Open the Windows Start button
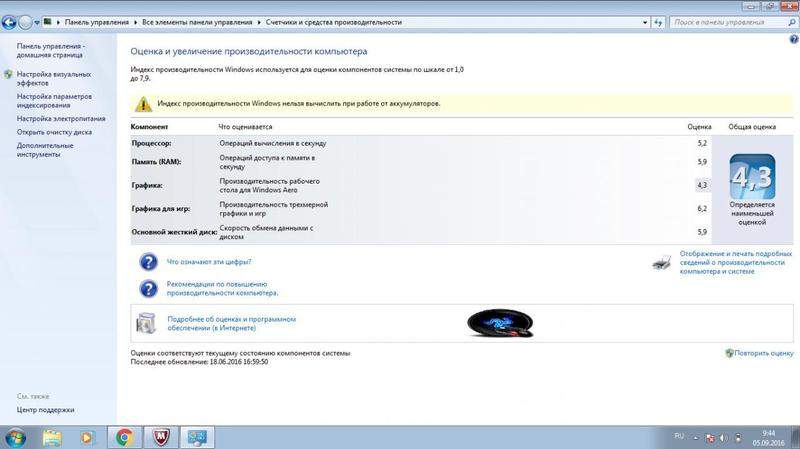The height and width of the screenshot is (449, 800). click(15, 438)
